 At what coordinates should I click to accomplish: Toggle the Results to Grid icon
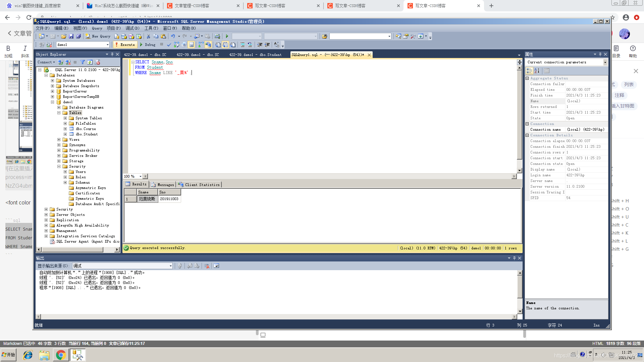(x=225, y=45)
